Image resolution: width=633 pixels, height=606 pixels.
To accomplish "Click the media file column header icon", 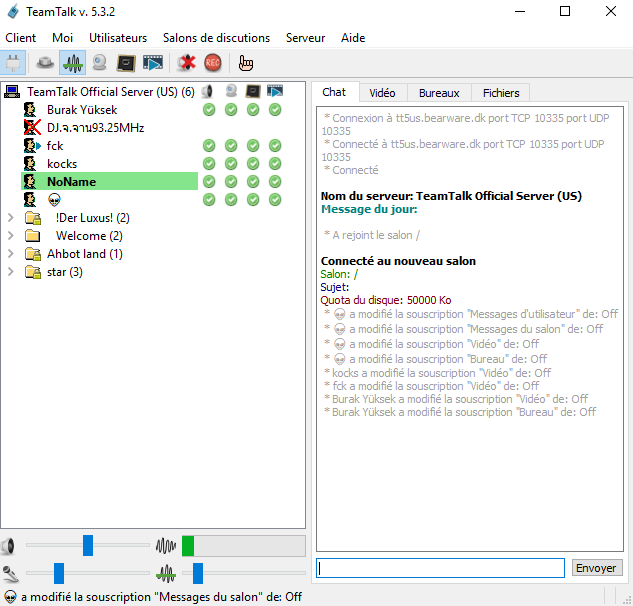I will pyautogui.click(x=275, y=91).
